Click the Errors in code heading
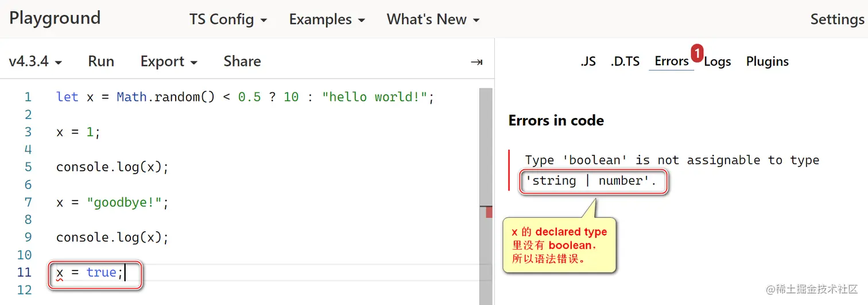868x305 pixels. point(556,120)
